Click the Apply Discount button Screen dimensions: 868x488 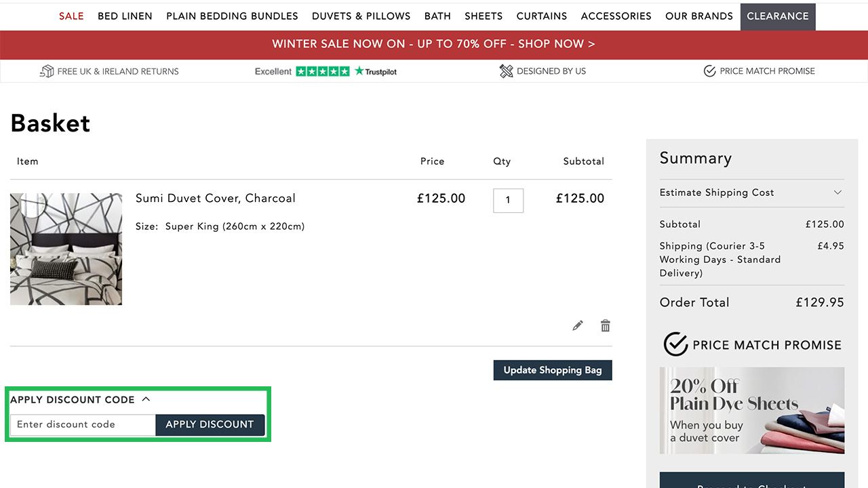(210, 424)
